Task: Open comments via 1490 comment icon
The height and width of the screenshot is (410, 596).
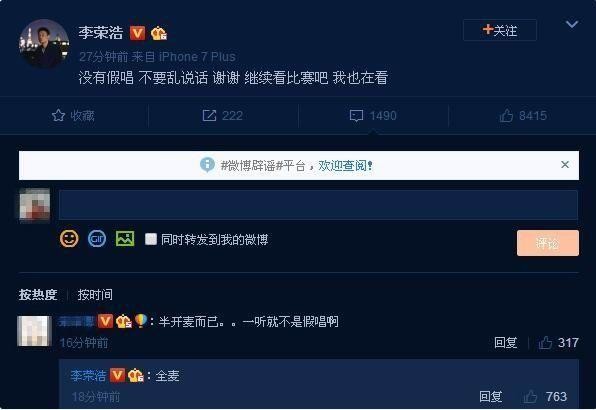Action: pos(356,116)
